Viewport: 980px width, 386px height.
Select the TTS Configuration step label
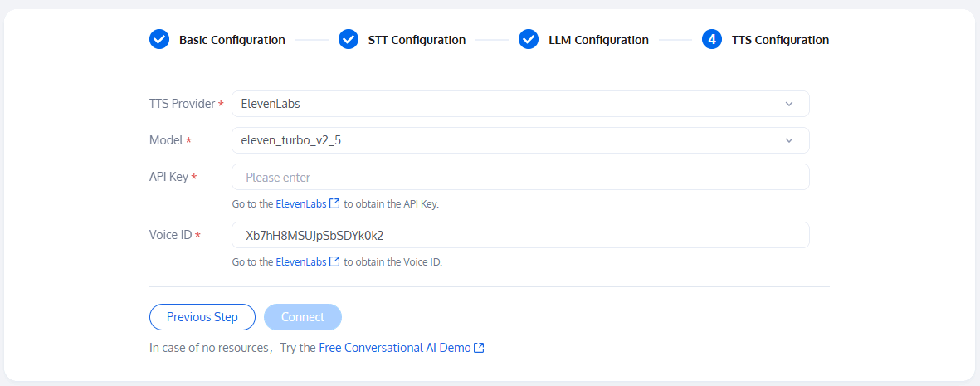780,40
